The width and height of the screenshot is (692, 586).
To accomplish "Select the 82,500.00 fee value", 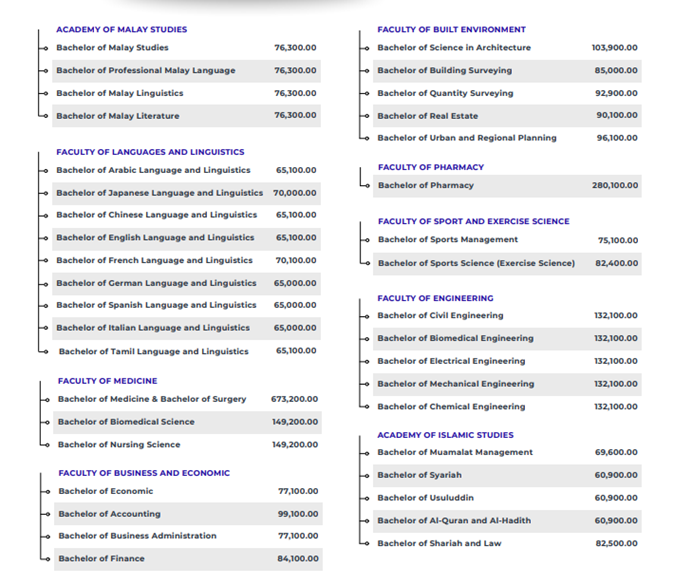I will [617, 543].
